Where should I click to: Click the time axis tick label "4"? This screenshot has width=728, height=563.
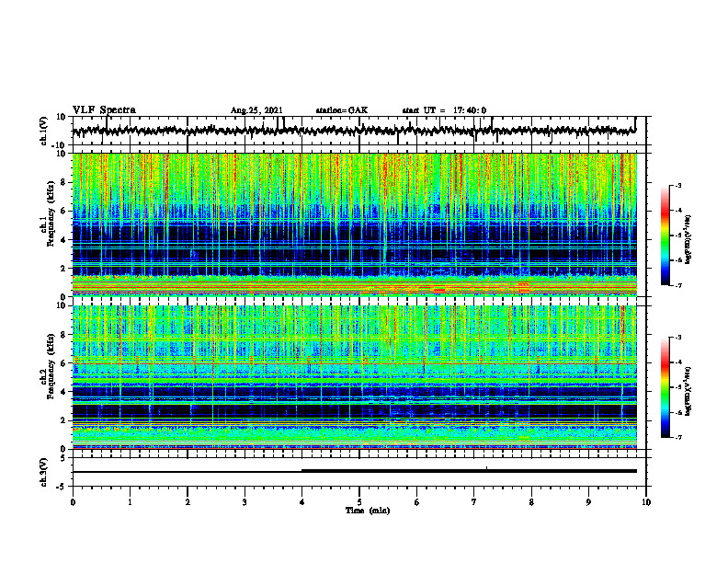click(302, 502)
